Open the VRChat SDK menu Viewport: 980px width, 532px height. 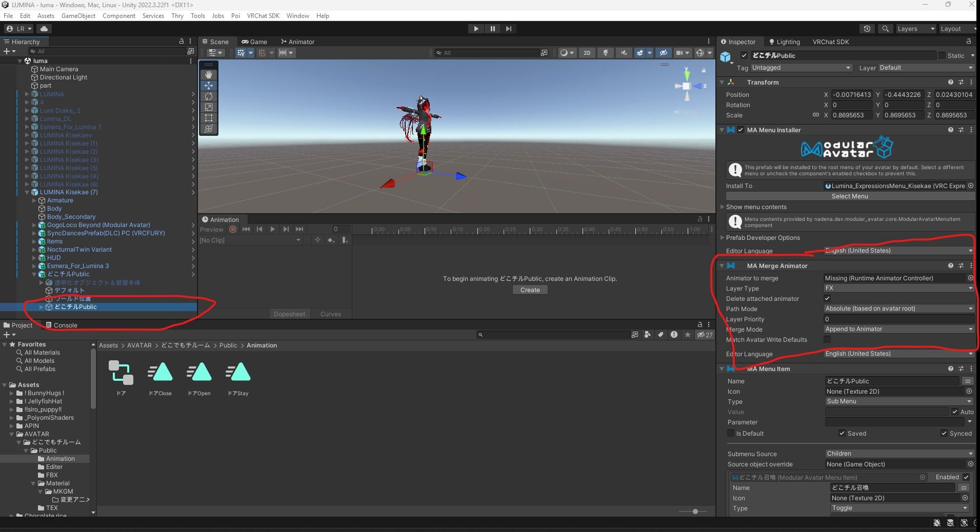coord(263,16)
